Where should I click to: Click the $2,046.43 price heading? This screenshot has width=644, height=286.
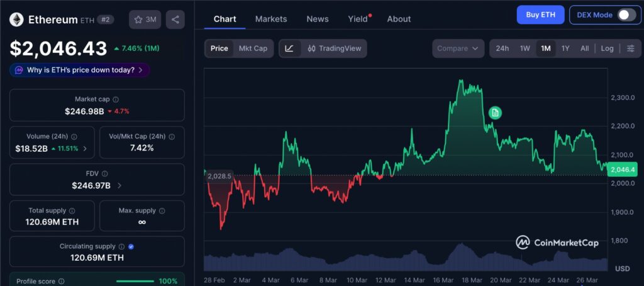point(58,49)
